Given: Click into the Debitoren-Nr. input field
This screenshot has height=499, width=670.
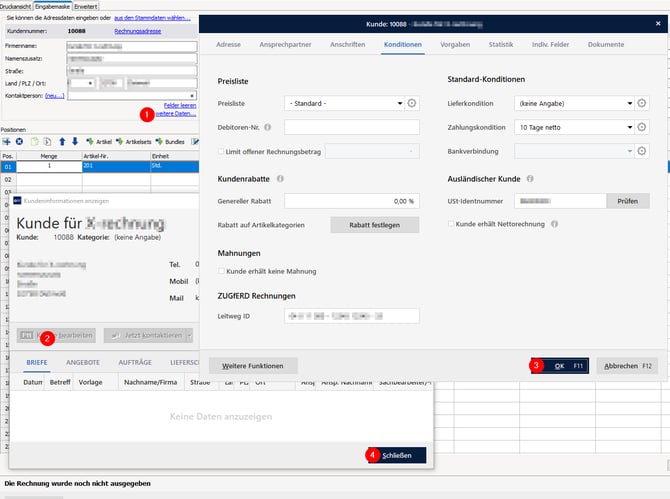Looking at the screenshot, I should coord(352,127).
